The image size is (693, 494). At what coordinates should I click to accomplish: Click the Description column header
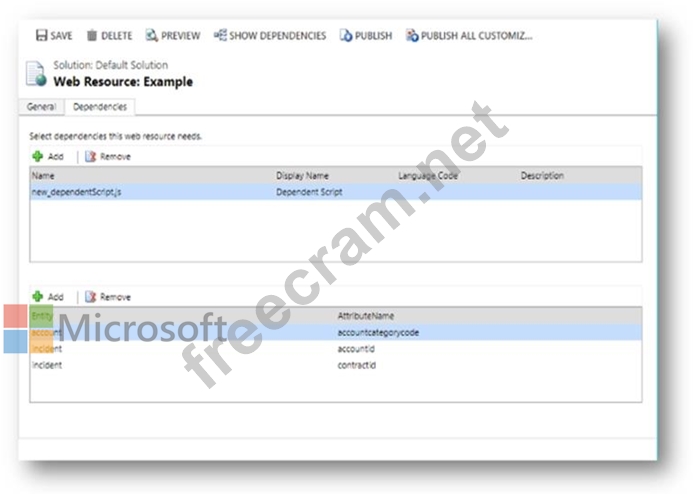(x=542, y=176)
